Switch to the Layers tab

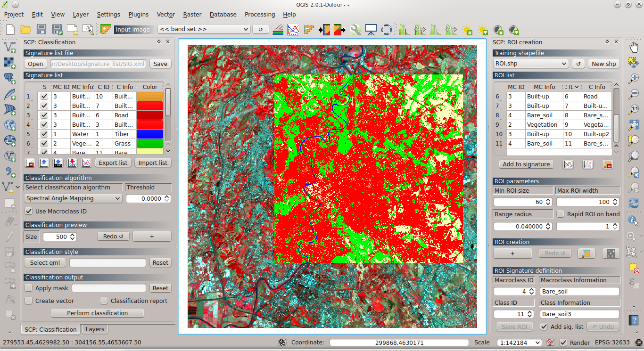pos(94,329)
